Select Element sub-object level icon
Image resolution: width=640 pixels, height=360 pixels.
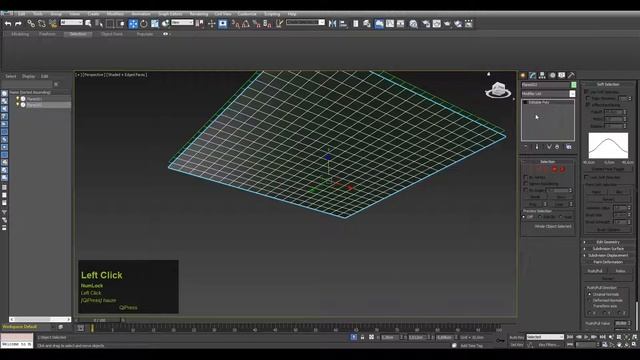pos(562,169)
